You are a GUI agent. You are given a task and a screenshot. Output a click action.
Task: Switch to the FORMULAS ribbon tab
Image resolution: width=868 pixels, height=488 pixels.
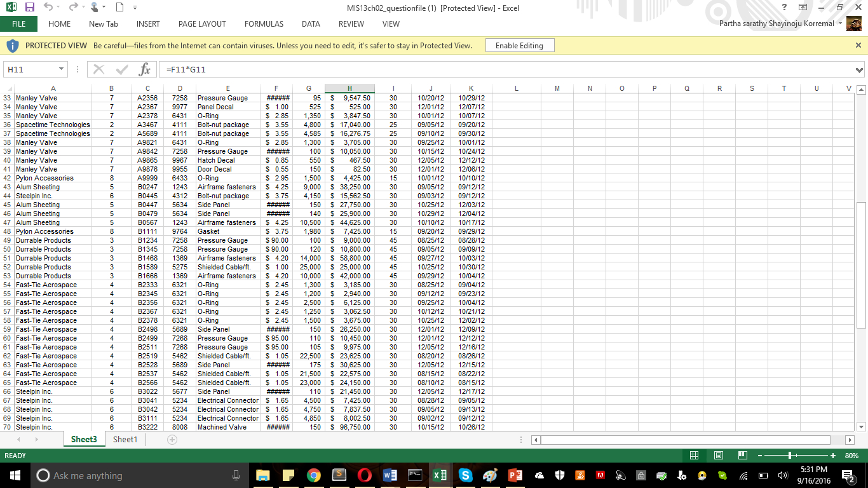pos(264,24)
